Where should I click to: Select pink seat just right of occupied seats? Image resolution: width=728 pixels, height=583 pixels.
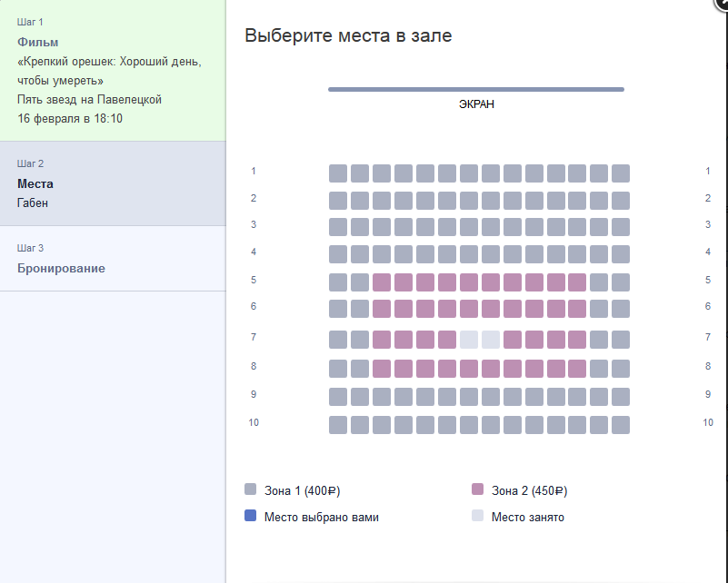[513, 340]
